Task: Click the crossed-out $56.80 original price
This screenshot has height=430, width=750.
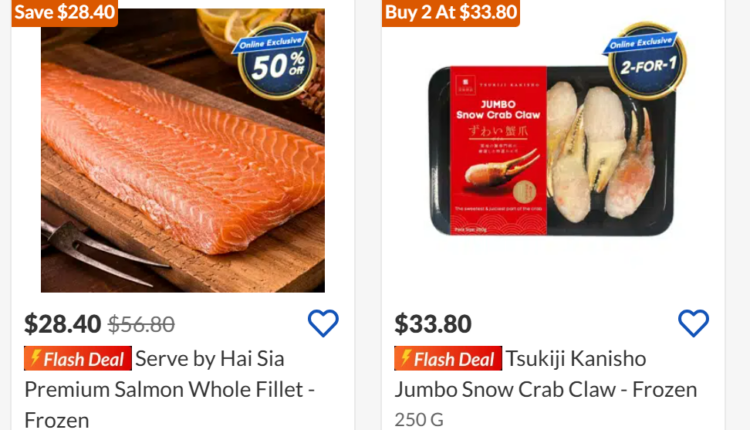Action: pyautogui.click(x=142, y=324)
